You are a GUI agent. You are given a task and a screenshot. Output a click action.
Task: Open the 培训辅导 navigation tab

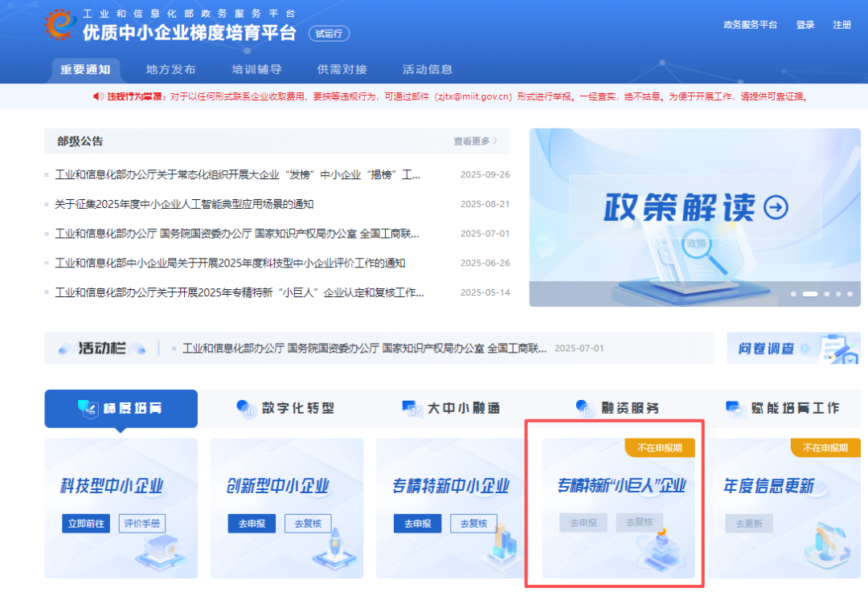(x=256, y=70)
